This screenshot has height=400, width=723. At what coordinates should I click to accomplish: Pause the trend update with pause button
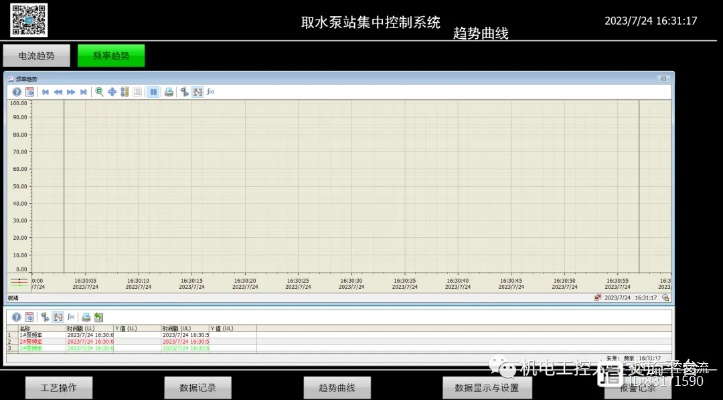[x=154, y=91]
